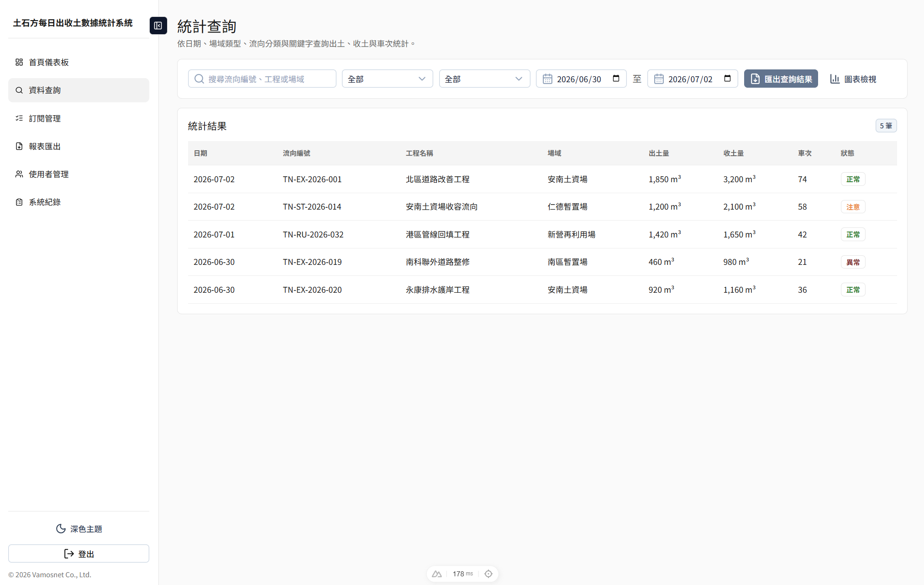Image resolution: width=924 pixels, height=585 pixels.
Task: Click the project name 永康排水護岸工程
Action: tap(438, 290)
